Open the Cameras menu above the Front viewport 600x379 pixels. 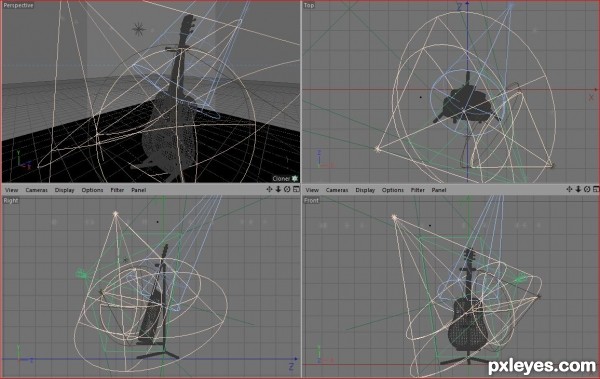point(337,190)
